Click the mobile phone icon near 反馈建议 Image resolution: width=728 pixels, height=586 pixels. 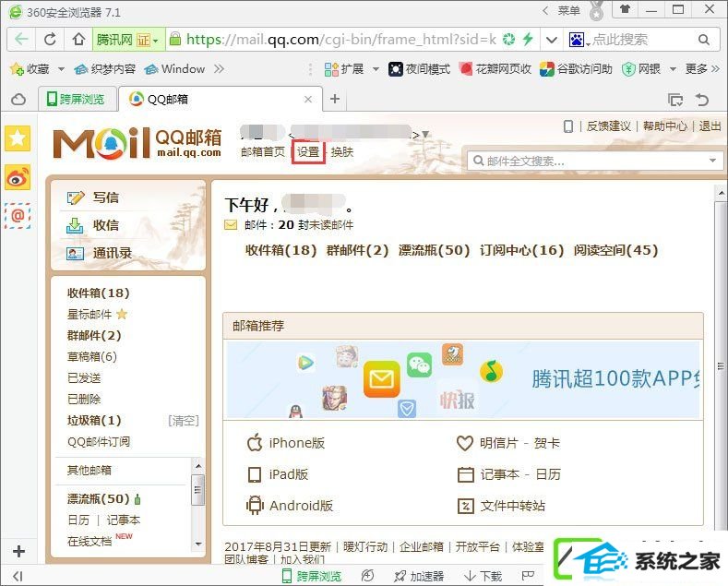(567, 126)
